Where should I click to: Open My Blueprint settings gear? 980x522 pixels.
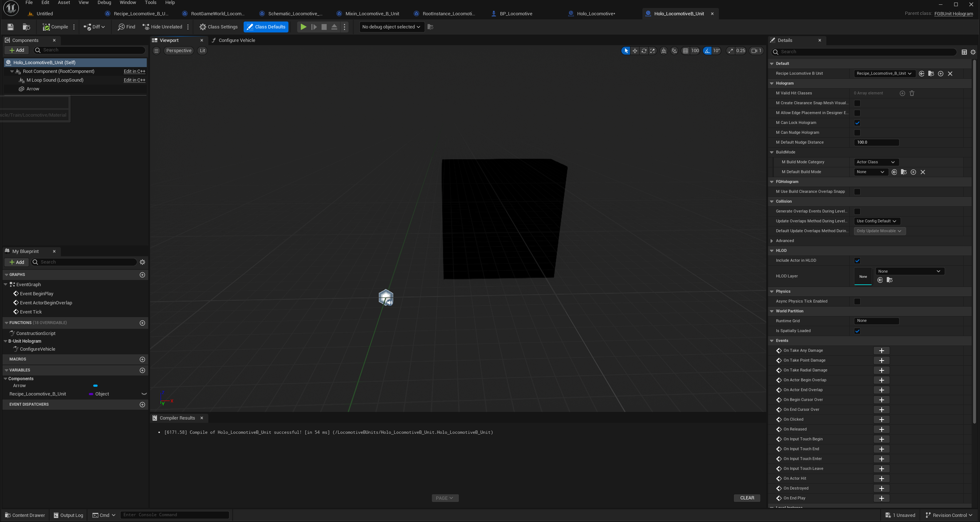[x=142, y=262]
